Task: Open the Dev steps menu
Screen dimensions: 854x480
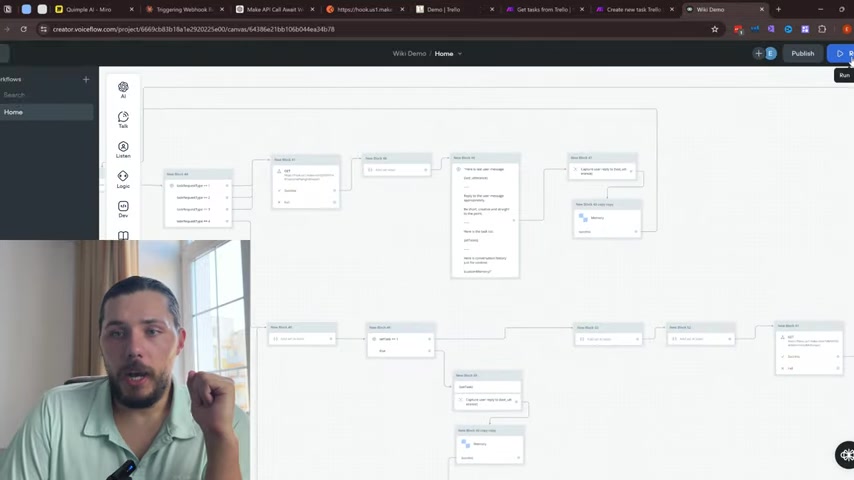Action: pos(123,209)
